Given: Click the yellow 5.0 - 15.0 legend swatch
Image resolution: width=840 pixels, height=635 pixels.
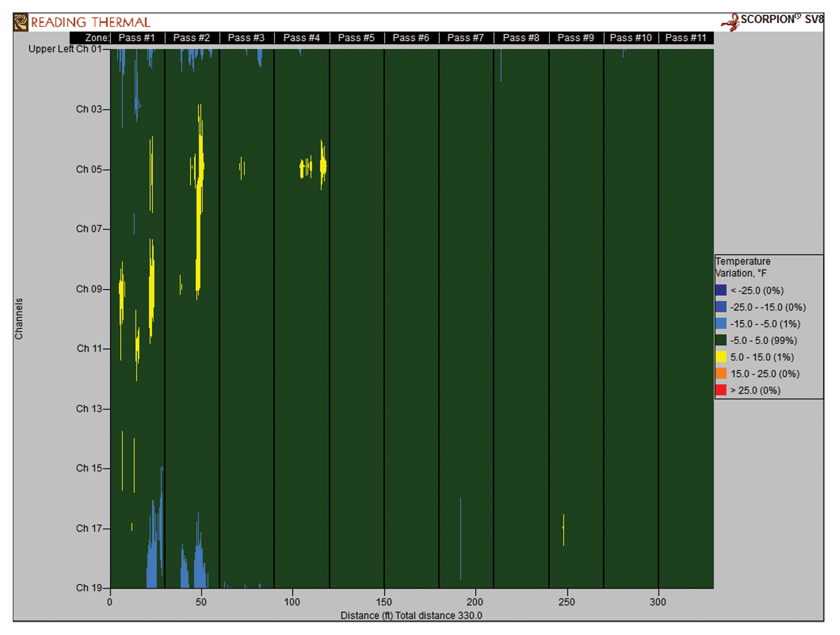Looking at the screenshot, I should [x=721, y=357].
